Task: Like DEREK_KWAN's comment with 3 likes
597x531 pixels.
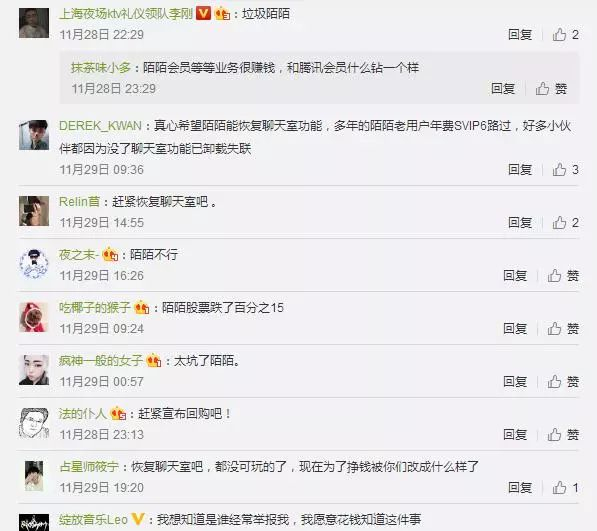Action: coord(559,169)
